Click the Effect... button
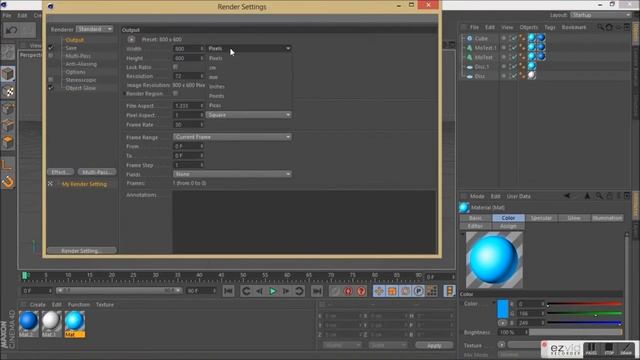 tap(60, 172)
